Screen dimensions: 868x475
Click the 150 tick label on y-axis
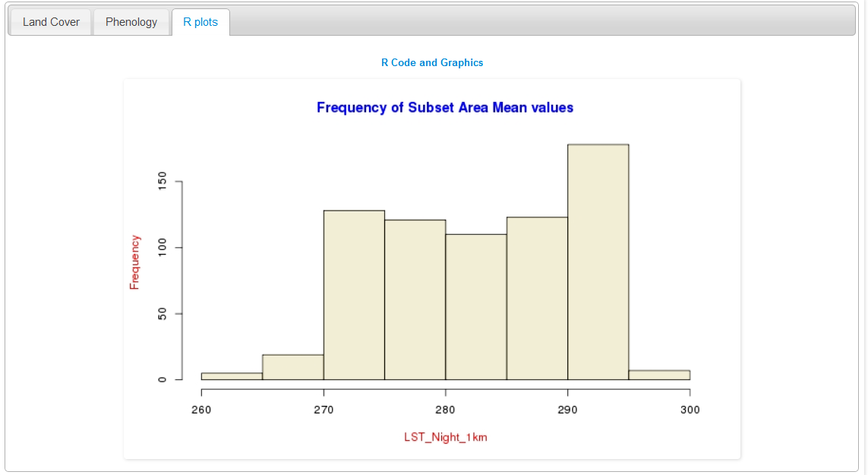pyautogui.click(x=161, y=182)
